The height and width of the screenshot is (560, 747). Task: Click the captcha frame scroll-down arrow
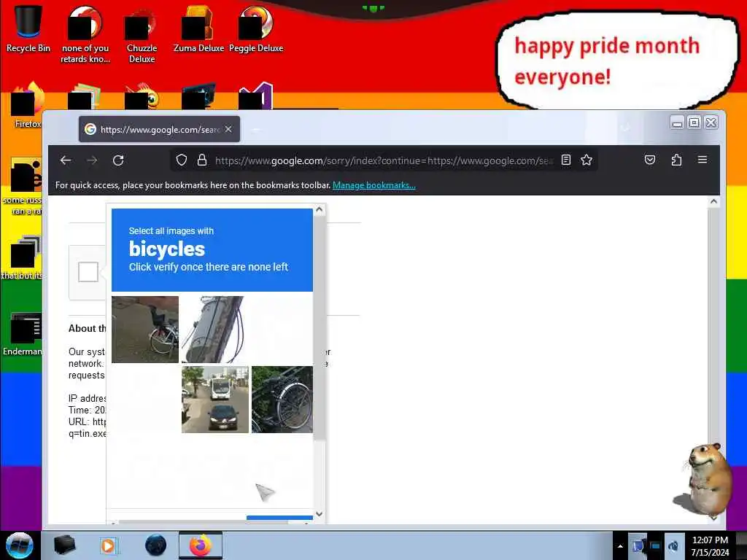coord(320,514)
